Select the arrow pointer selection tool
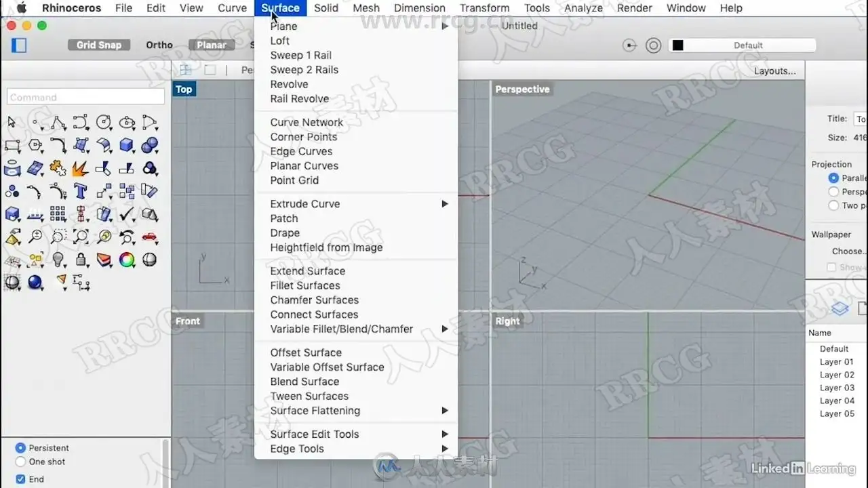 pyautogui.click(x=12, y=123)
